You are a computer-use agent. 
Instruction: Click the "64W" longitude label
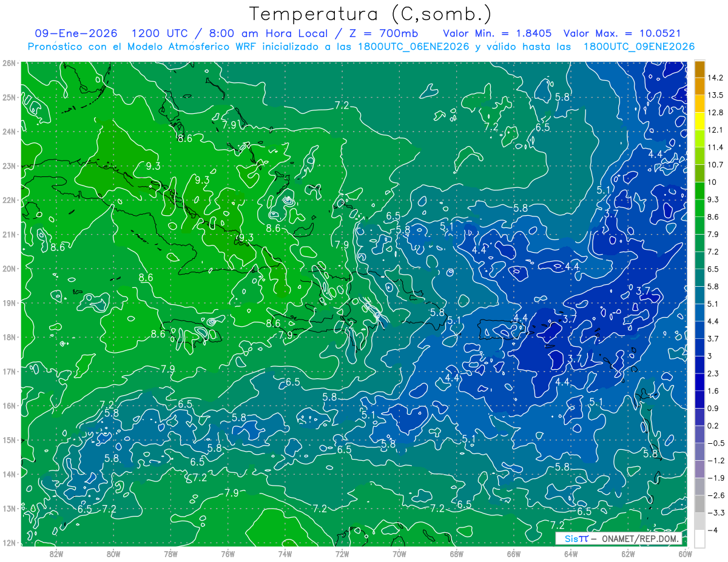tap(571, 554)
